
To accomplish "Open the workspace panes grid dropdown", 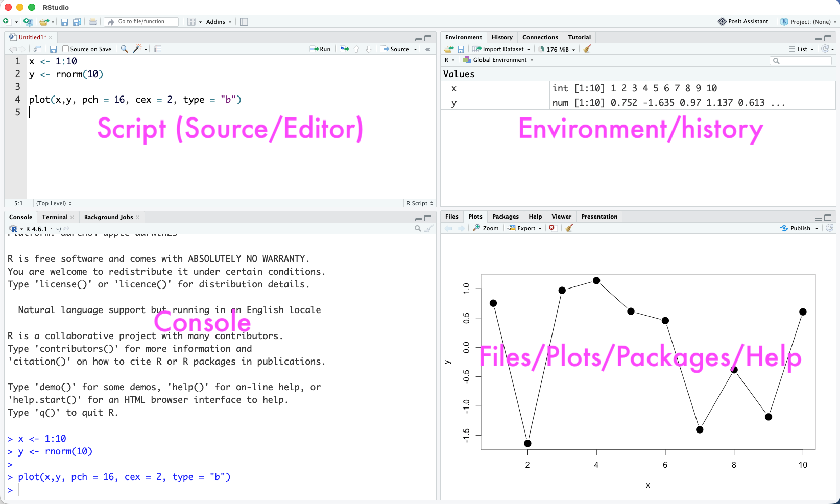I will 195,22.
